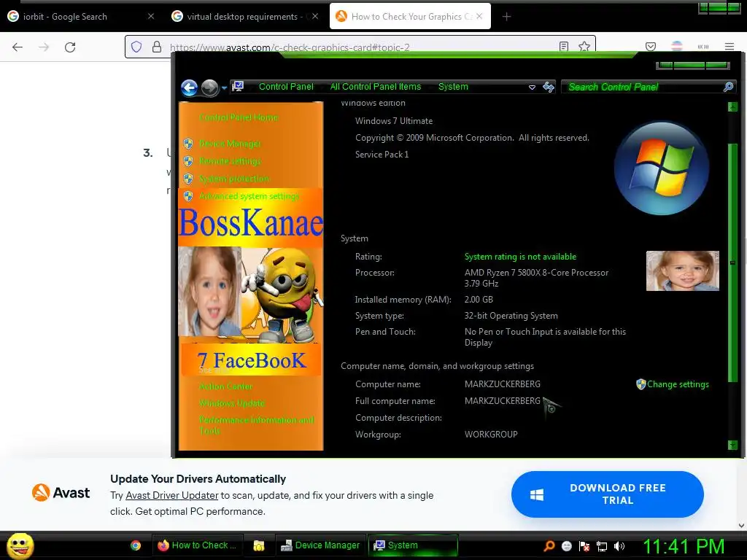
Task: Click Chrome icon in taskbar
Action: [x=136, y=545]
